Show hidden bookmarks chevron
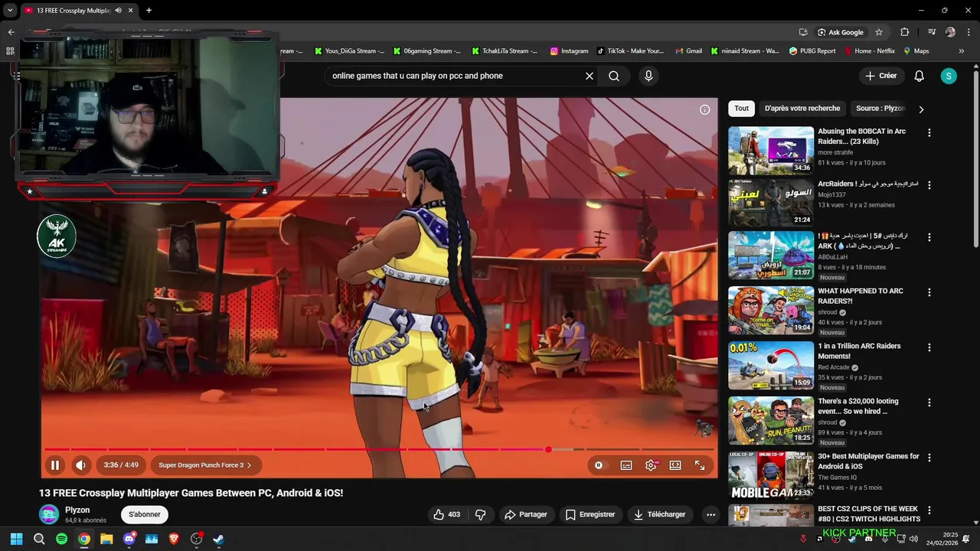The image size is (980, 551). tap(961, 51)
